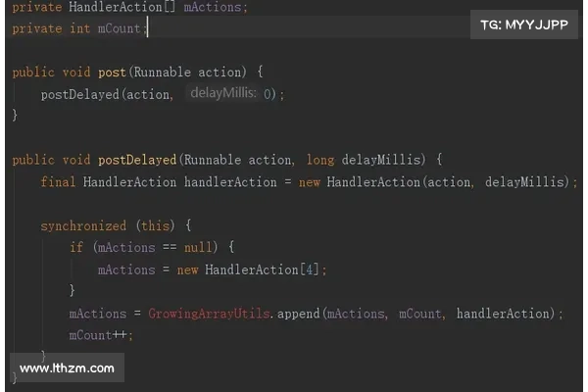This screenshot has height=392, width=588.
Task: Click the 'delayMillis:' parameter inlay hint
Action: (x=223, y=93)
